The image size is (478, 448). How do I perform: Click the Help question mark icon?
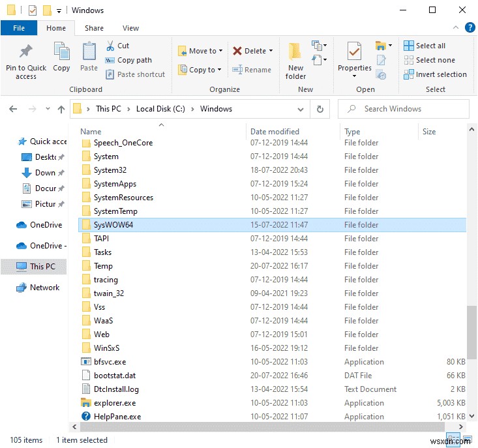(470, 27)
